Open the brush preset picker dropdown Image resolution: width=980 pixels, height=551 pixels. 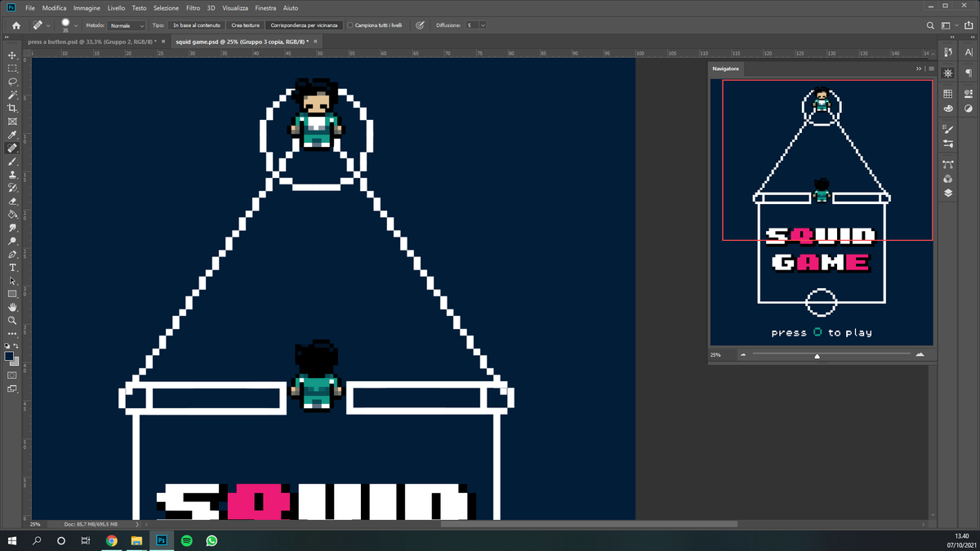pos(76,25)
